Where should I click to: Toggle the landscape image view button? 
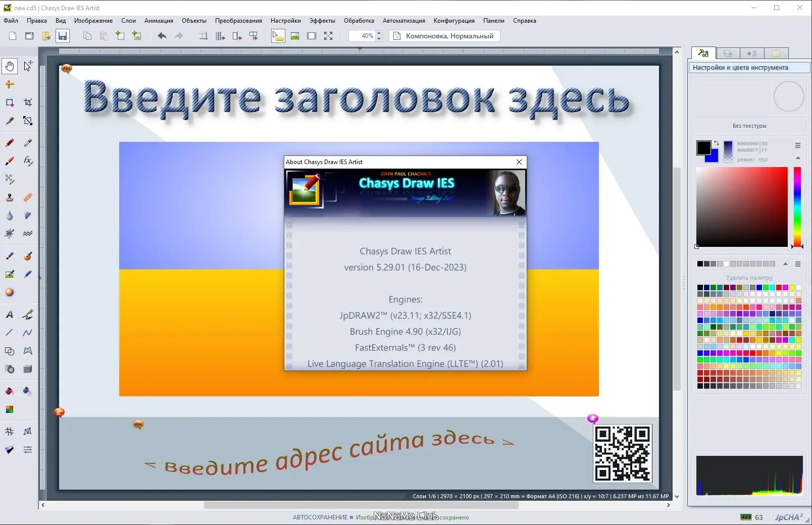(x=295, y=36)
